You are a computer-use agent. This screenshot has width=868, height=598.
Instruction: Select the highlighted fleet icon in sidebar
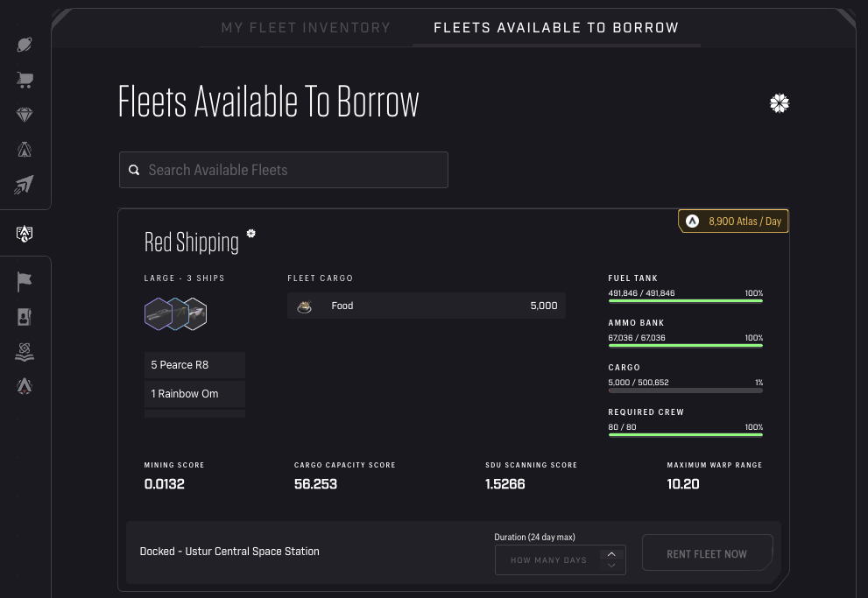coord(25,234)
